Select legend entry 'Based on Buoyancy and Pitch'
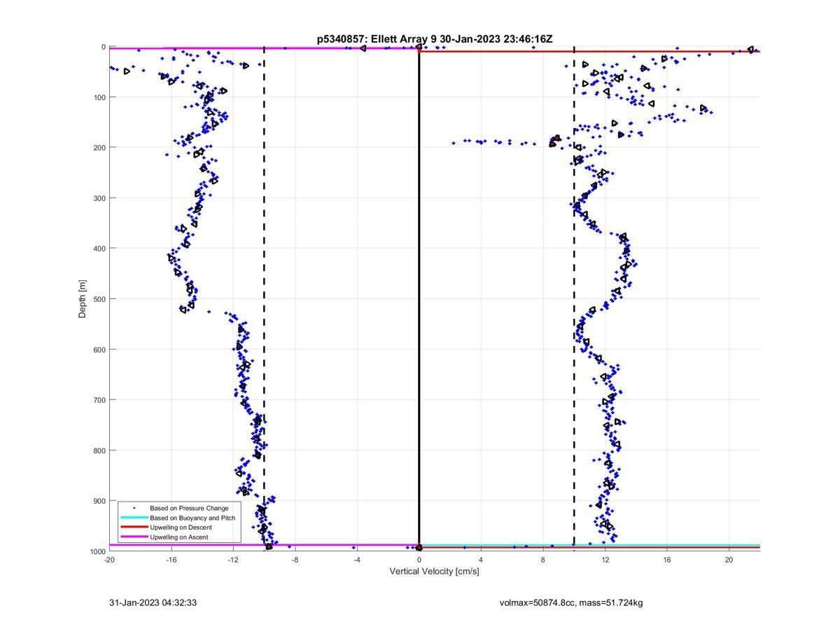840x620 pixels. 192,518
